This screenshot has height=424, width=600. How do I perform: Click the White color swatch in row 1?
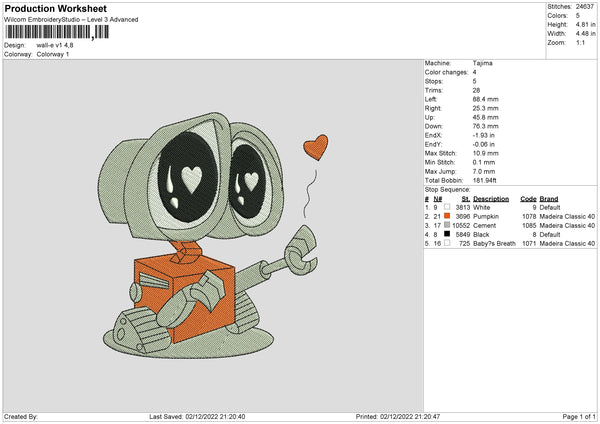447,207
